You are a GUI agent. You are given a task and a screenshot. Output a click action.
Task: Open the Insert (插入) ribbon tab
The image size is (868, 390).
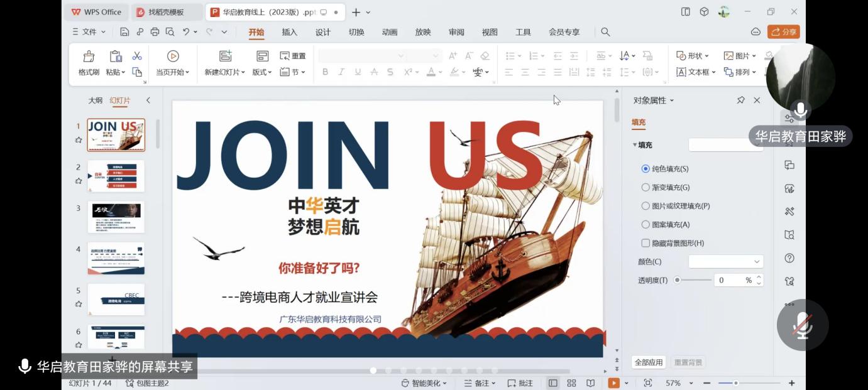tap(289, 32)
